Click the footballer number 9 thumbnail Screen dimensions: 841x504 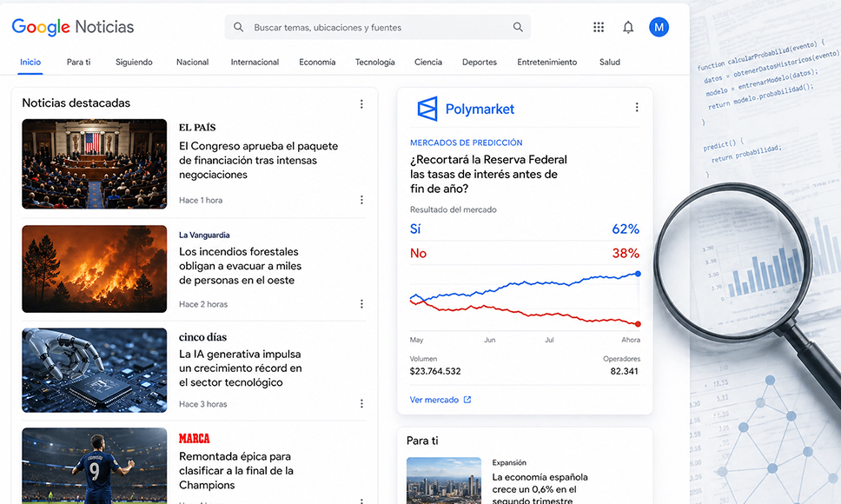pos(95,466)
